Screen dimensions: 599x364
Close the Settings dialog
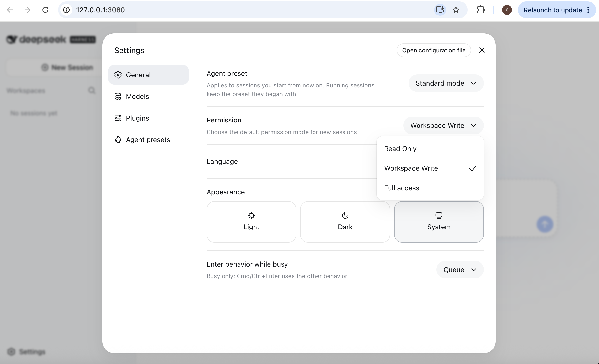click(482, 50)
